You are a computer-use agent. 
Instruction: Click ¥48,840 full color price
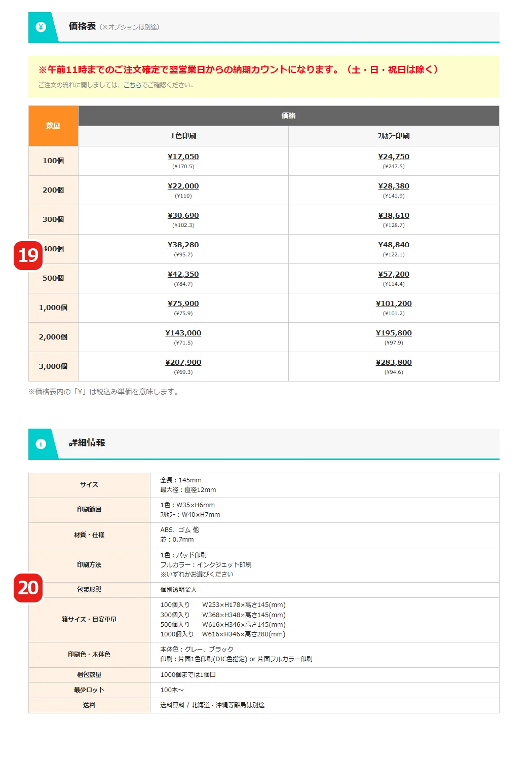point(393,245)
